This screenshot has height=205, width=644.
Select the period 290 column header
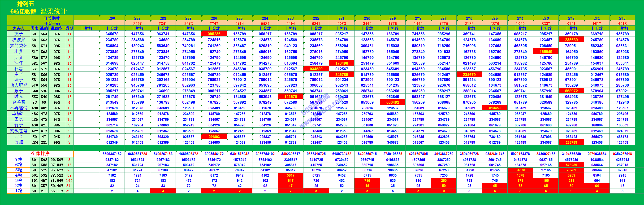(112, 18)
